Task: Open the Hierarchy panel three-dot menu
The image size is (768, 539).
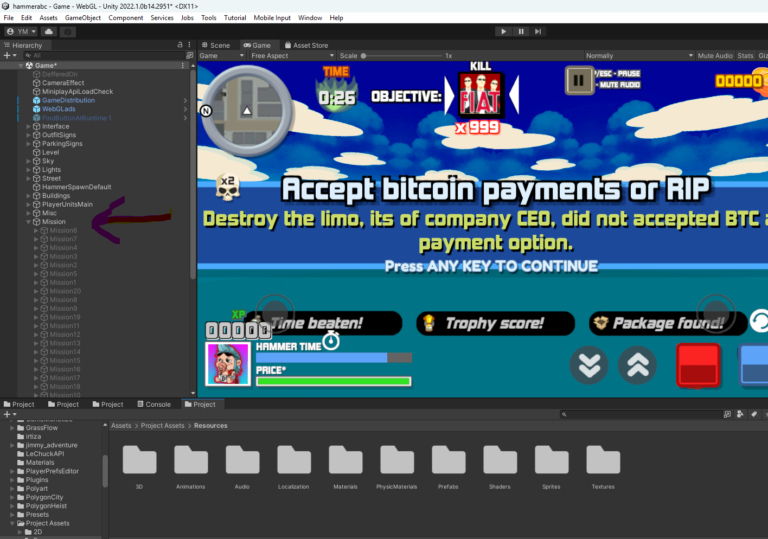Action: click(x=189, y=45)
